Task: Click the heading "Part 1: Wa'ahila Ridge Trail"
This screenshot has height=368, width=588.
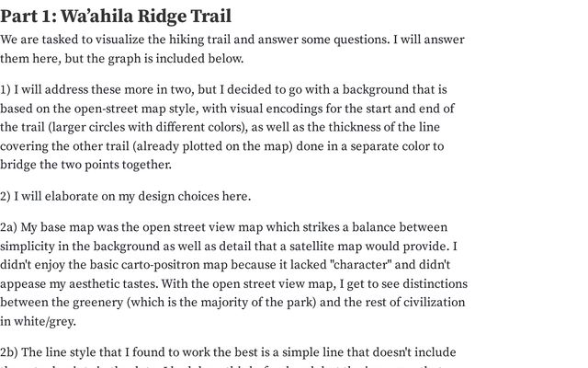Action: click(116, 17)
